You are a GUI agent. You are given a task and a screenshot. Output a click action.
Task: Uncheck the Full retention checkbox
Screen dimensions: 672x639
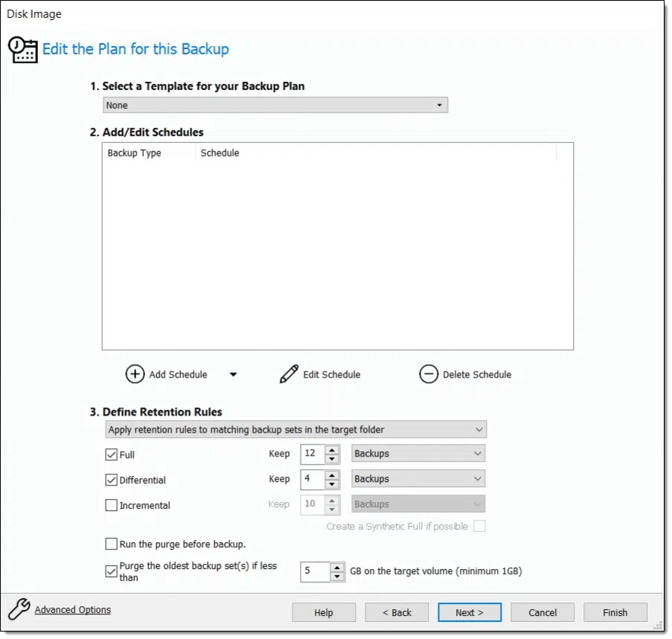[x=111, y=454]
